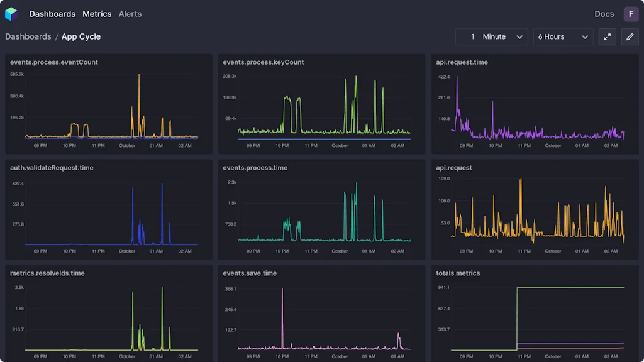Click the App Cycle breadcrumb title
This screenshot has height=362, width=644.
(80, 36)
